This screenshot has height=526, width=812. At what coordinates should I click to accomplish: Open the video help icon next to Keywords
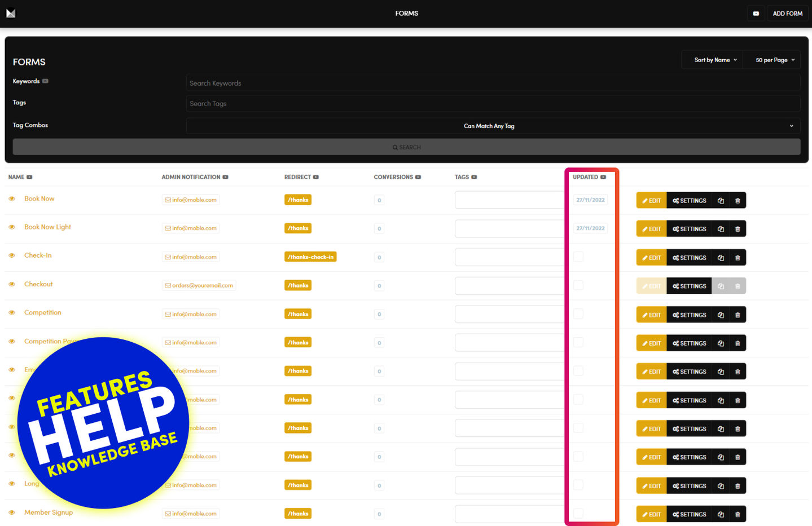pos(45,81)
